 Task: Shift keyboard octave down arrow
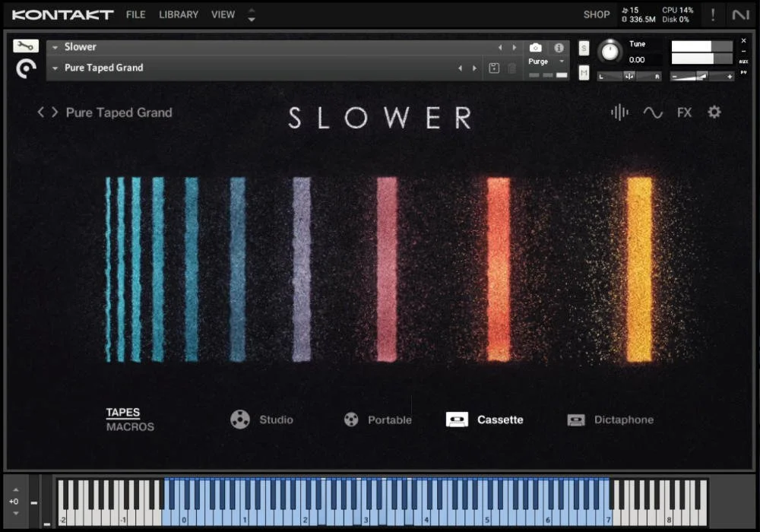point(15,513)
